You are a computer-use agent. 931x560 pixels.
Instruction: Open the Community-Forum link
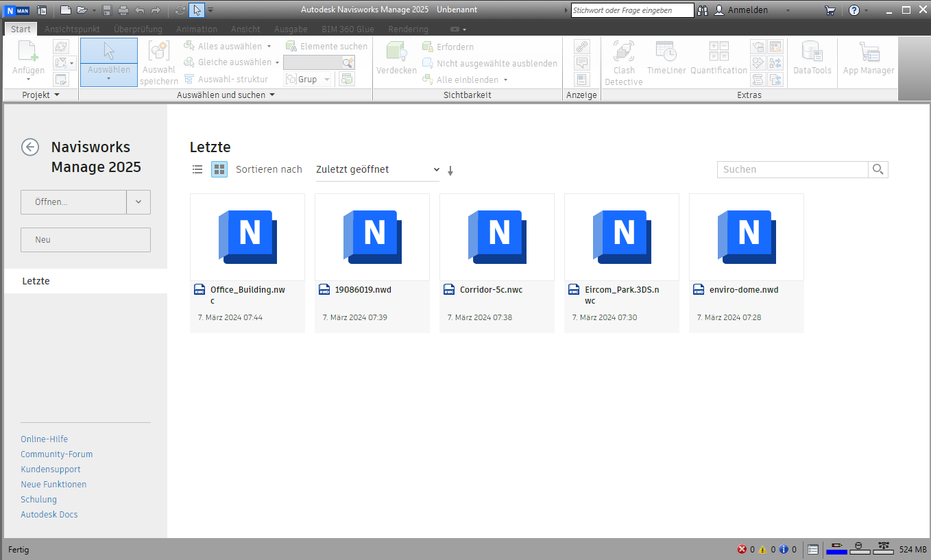[57, 454]
